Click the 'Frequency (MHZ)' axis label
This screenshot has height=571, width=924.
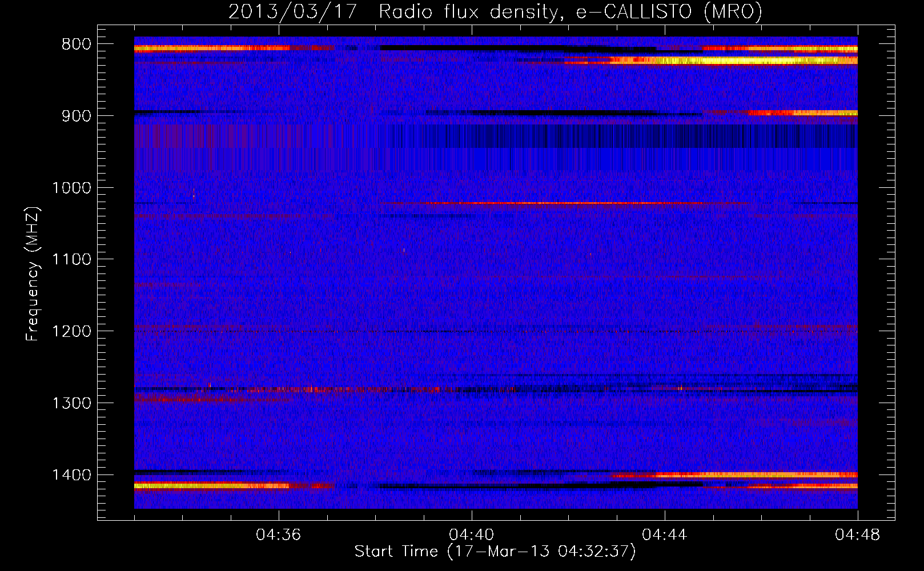33,274
